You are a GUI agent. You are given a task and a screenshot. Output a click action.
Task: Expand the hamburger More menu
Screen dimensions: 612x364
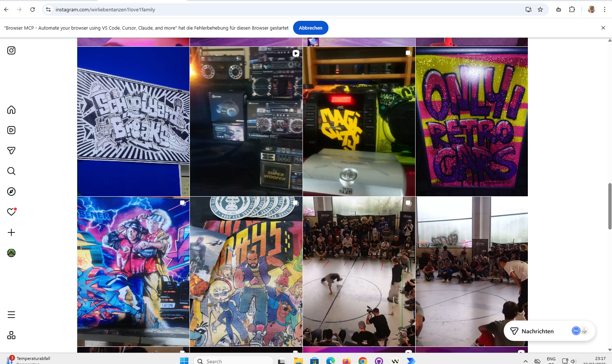click(x=11, y=315)
